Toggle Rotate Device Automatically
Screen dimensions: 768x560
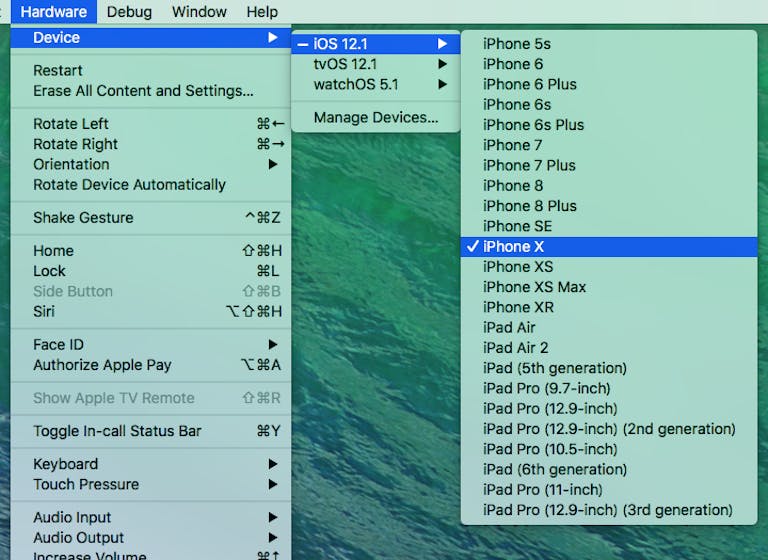151,185
